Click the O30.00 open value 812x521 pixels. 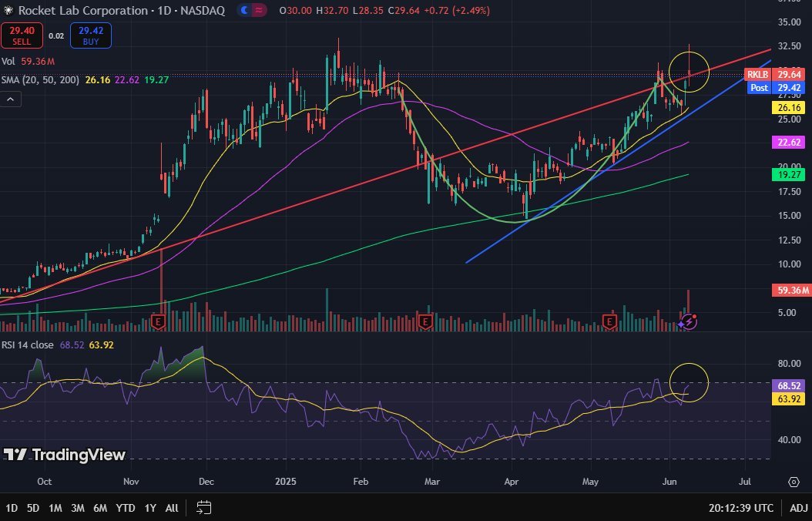(x=295, y=10)
